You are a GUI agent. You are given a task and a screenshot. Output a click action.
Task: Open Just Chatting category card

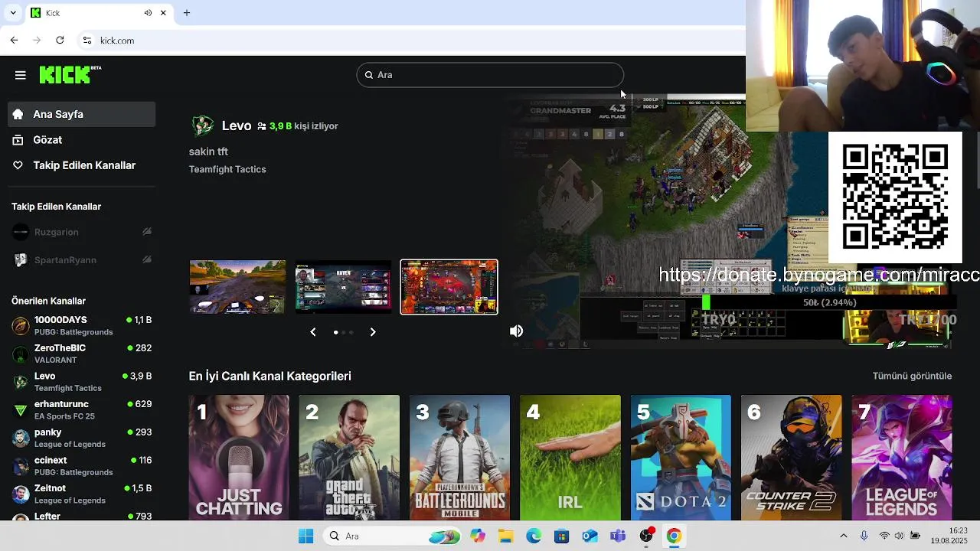point(239,458)
